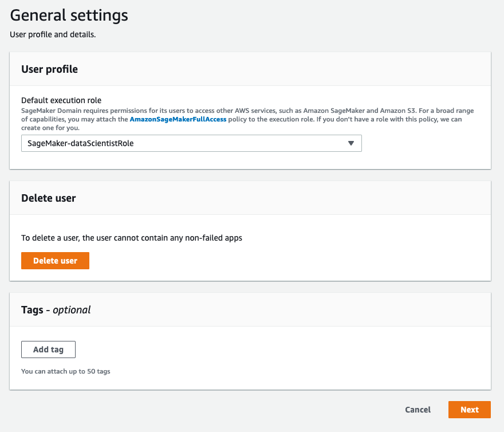Click the italic 'optional' word in Tags header
Viewport: 504px width, 432px height.
coord(72,310)
